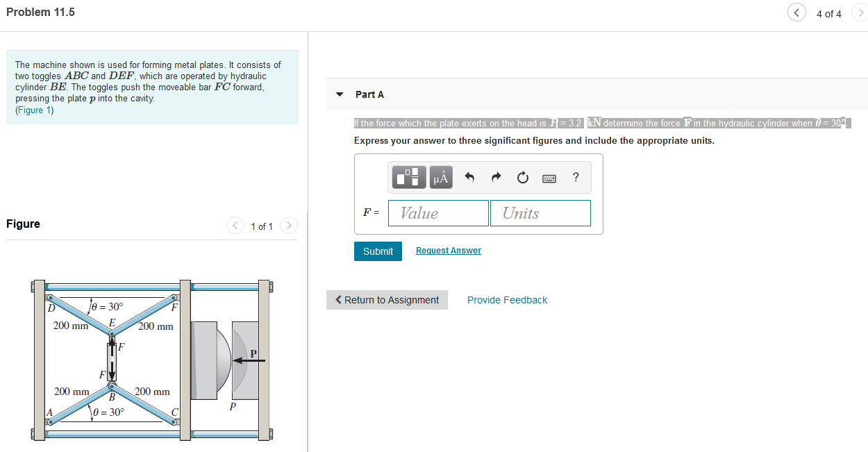Click the redo arrow in answer toolbar

[496, 177]
